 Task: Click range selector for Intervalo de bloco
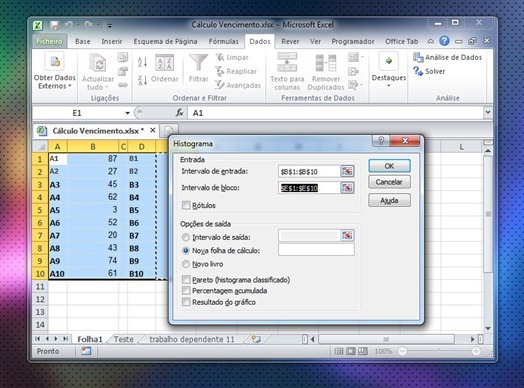point(347,188)
